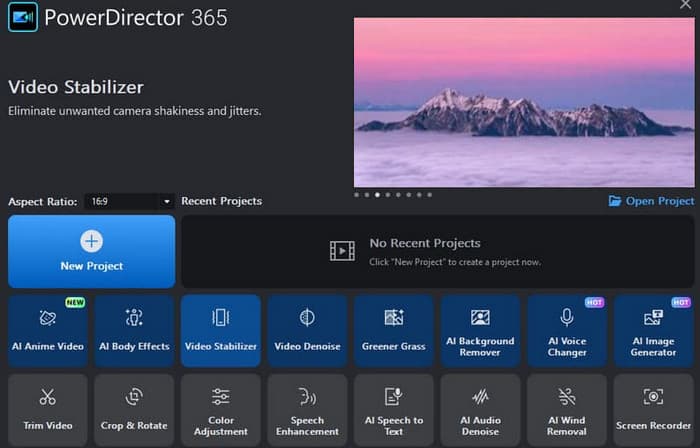
Task: Click the Recent Projects heading
Action: [x=221, y=201]
